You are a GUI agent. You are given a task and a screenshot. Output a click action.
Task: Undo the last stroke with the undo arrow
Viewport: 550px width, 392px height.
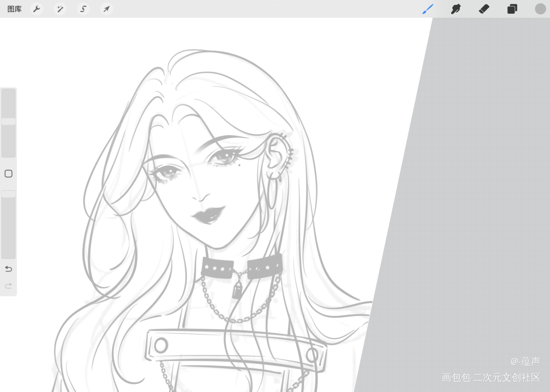tap(8, 269)
